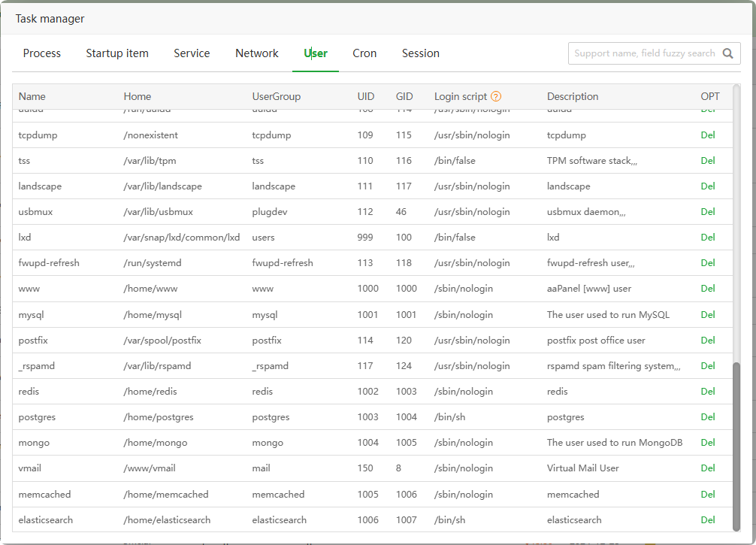This screenshot has height=545, width=756.
Task: Click the search magnifier icon
Action: [x=727, y=53]
